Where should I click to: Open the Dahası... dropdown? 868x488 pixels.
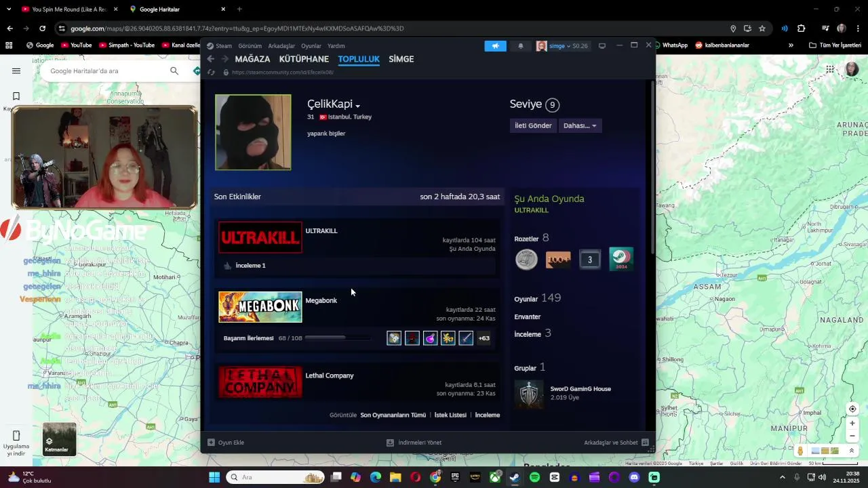click(x=580, y=125)
